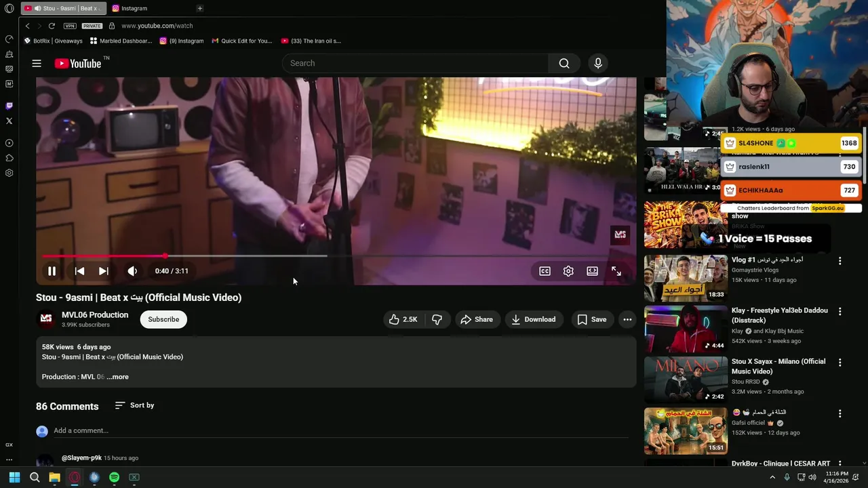Open the Vlog #1 video thumbnail

(x=686, y=278)
